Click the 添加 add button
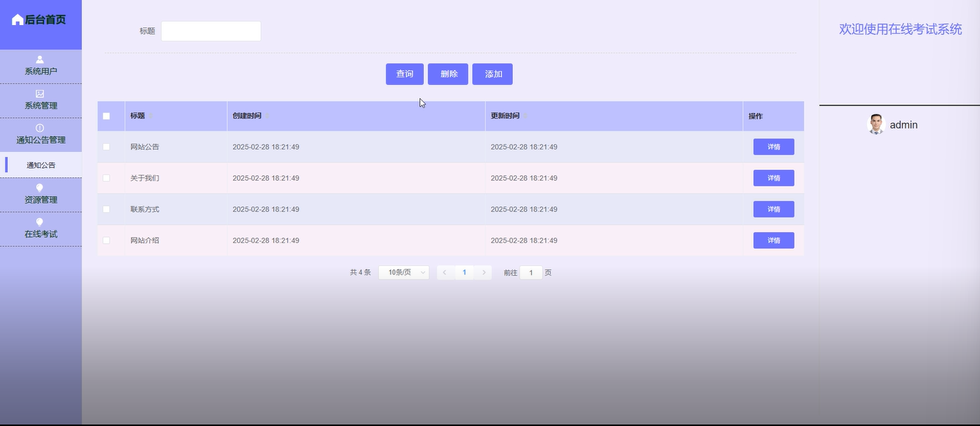The image size is (980, 426). (x=492, y=74)
